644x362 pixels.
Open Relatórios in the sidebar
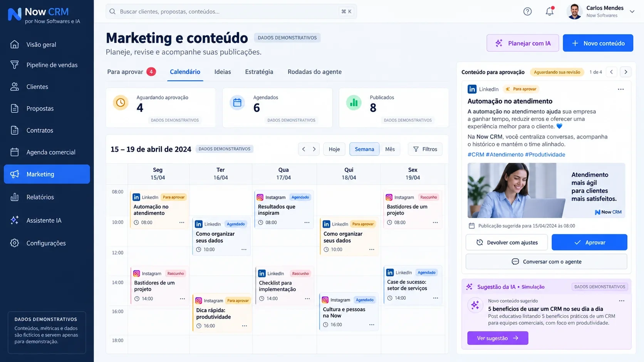coord(47,197)
